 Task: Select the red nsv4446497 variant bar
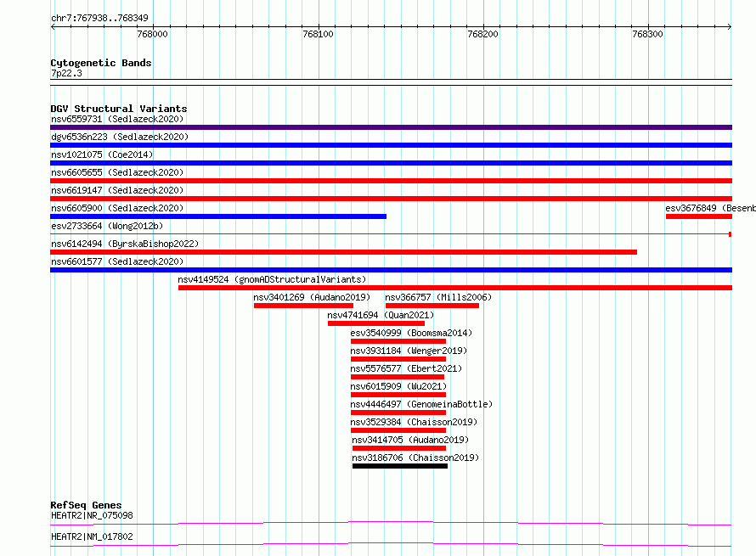pyautogui.click(x=398, y=413)
